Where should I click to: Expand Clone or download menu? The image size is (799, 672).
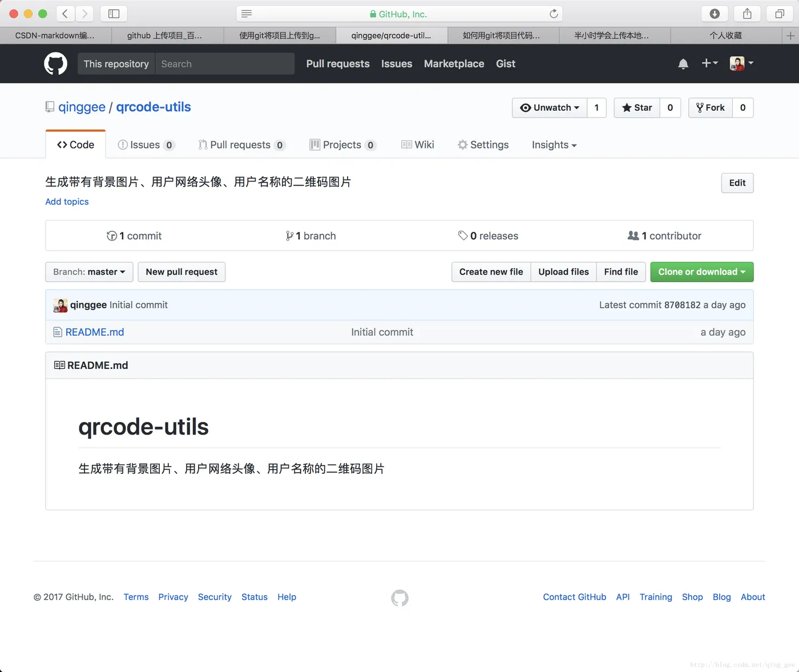click(x=702, y=272)
